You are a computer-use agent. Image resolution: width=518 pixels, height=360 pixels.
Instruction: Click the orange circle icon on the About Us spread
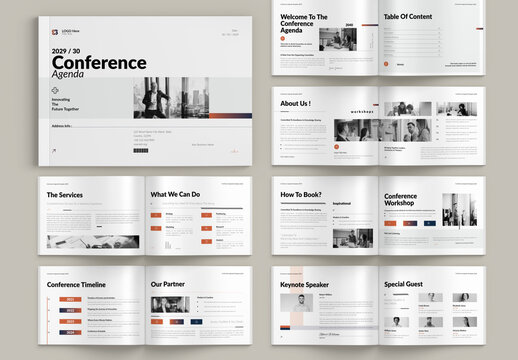(336, 147)
